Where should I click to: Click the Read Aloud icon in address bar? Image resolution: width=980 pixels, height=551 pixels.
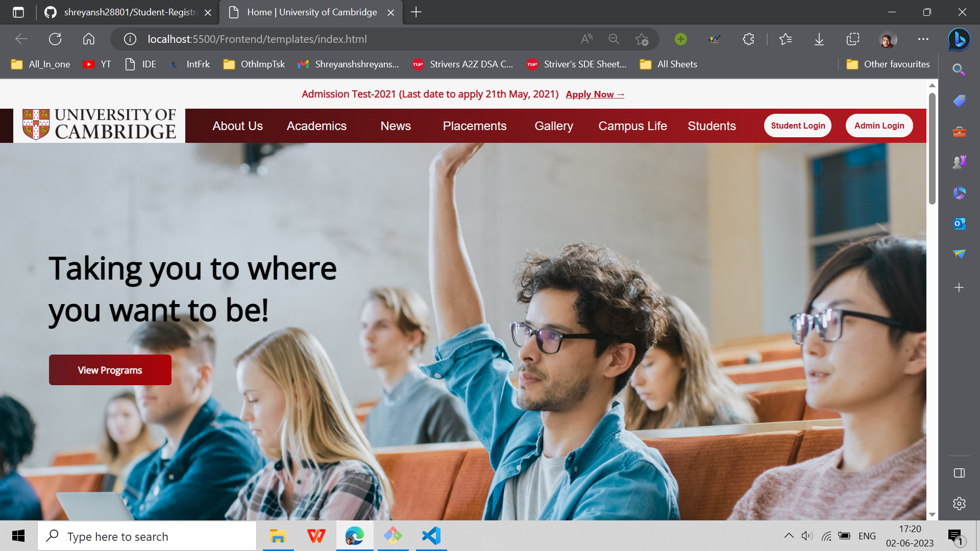point(586,39)
